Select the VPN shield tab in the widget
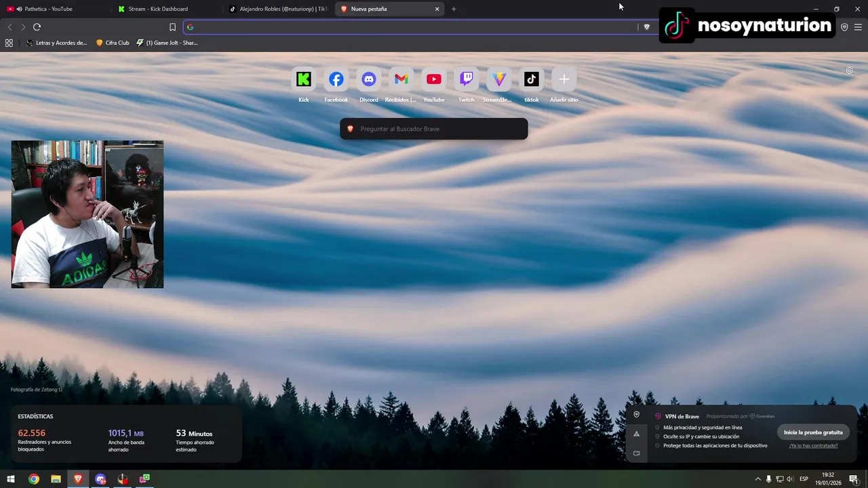Screen dimensions: 868x488 (x=636, y=415)
